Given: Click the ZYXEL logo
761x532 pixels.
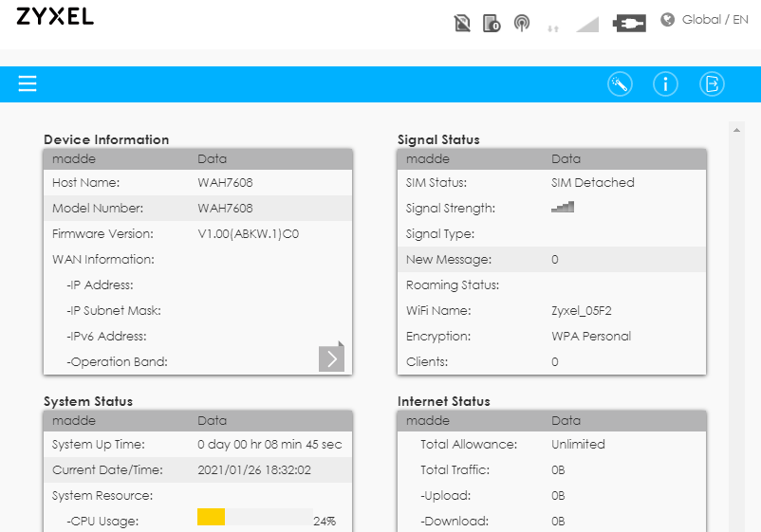Looking at the screenshot, I should (55, 16).
